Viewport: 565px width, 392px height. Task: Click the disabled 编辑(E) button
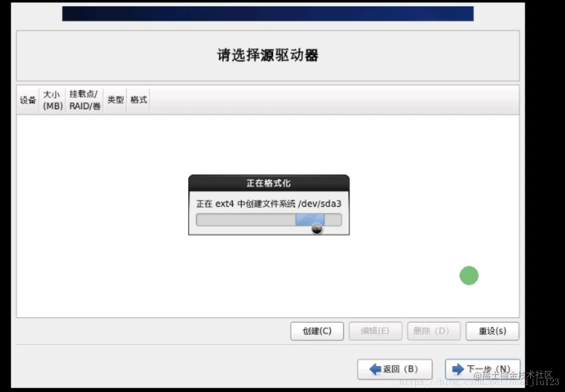pyautogui.click(x=375, y=331)
